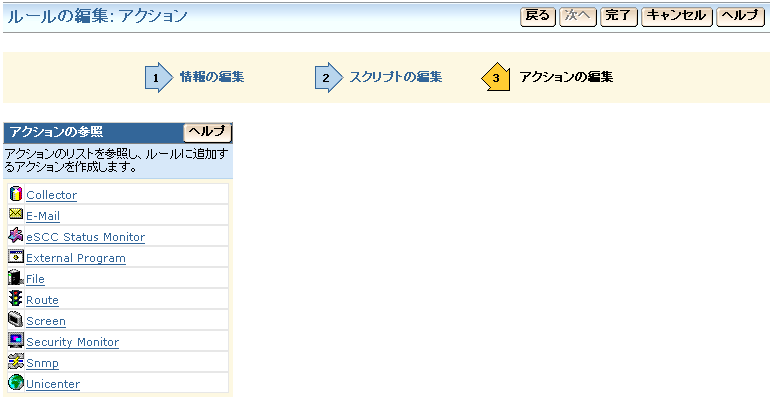Open the E-Mail action link
Viewport: 770px width, 409px height.
point(43,217)
